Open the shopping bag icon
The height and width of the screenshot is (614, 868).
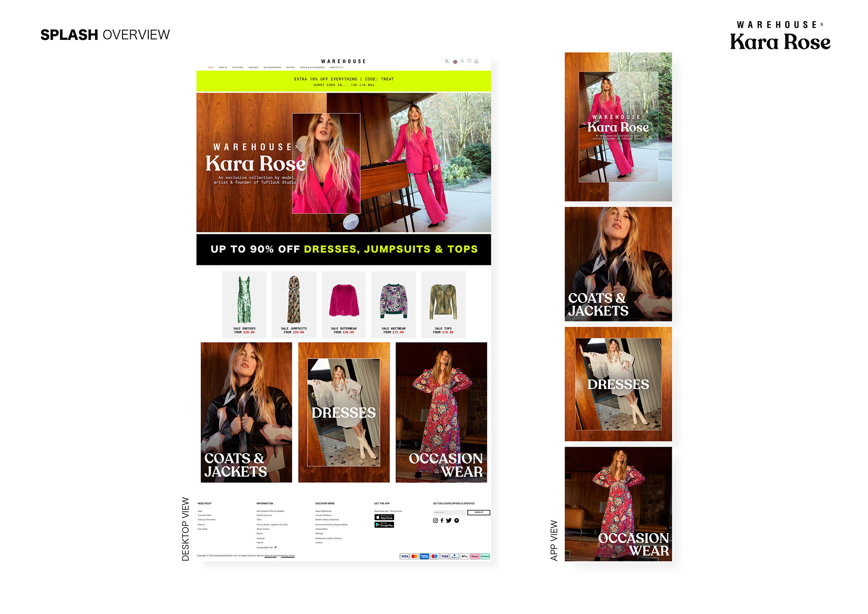pos(476,61)
